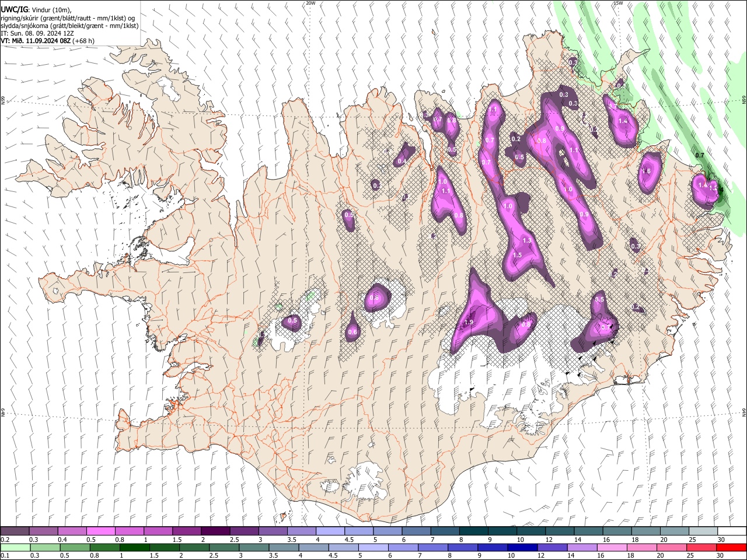The width and height of the screenshot is (747, 560).
Task: Click the pale green rain-scale swatch at 0.1
Action: click(15, 548)
